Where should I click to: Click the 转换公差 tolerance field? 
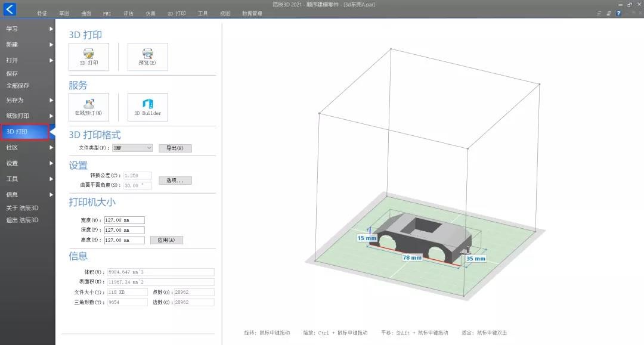[x=138, y=176]
